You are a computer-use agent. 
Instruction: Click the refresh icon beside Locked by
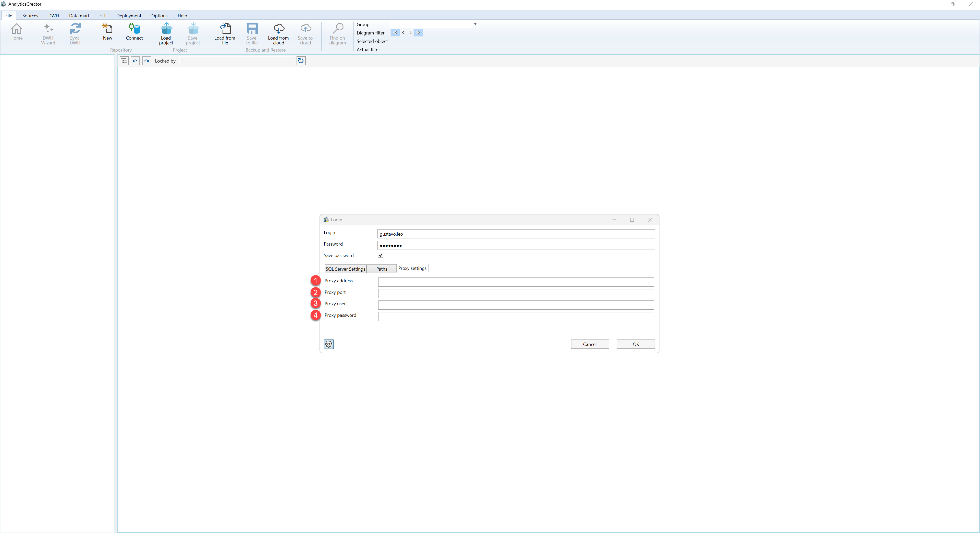301,61
